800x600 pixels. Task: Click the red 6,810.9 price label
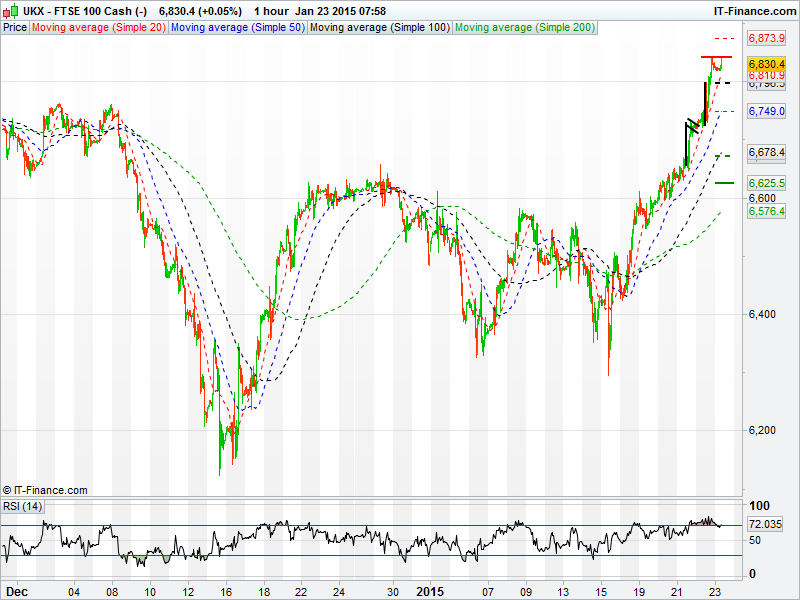(766, 75)
